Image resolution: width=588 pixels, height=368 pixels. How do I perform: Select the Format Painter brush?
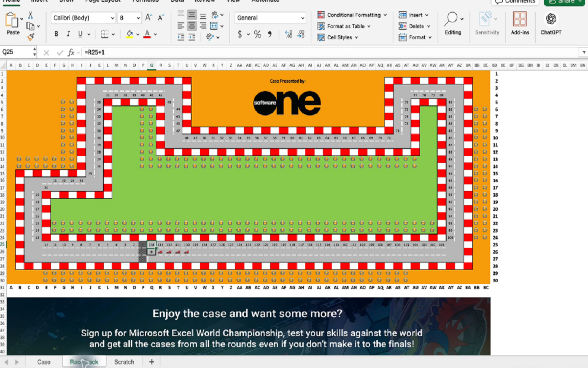click(31, 37)
